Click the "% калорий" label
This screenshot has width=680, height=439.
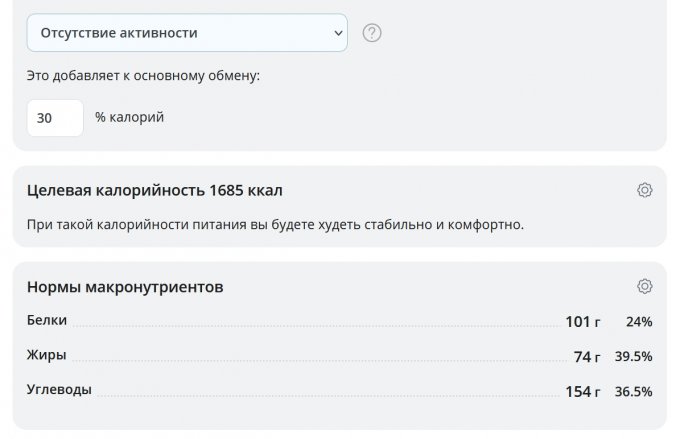pyautogui.click(x=130, y=118)
